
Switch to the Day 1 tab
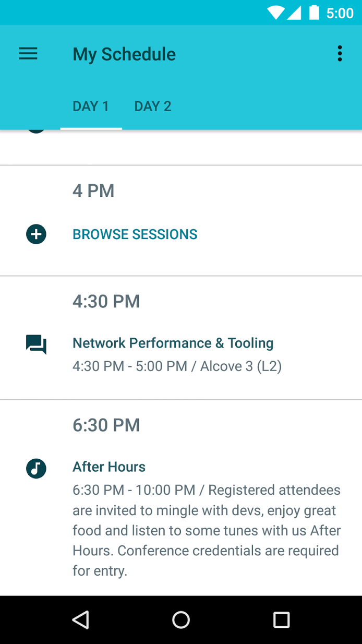pos(91,106)
